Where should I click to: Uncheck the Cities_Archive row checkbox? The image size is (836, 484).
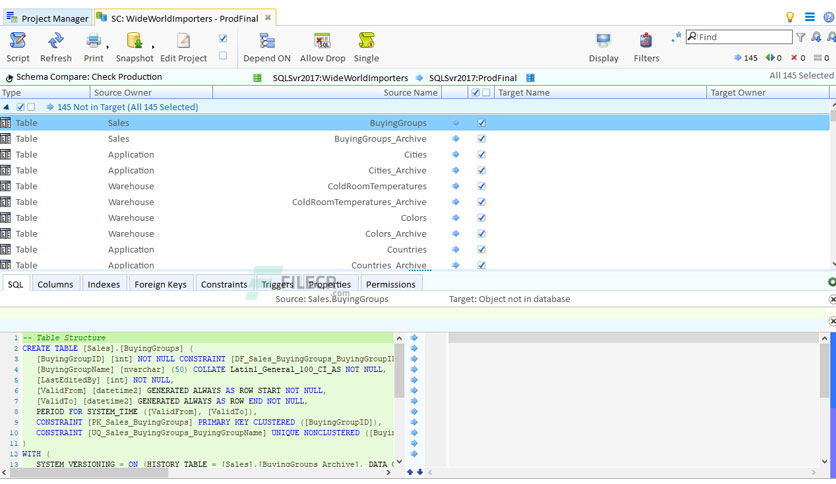click(x=481, y=171)
